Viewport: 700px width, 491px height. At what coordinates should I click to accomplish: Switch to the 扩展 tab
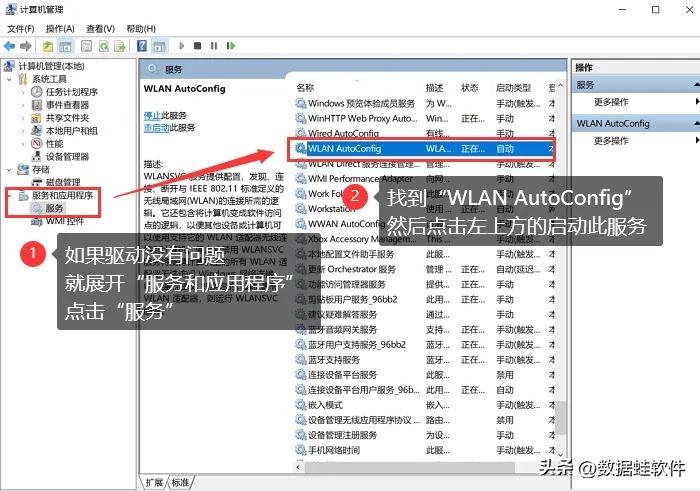(x=154, y=483)
